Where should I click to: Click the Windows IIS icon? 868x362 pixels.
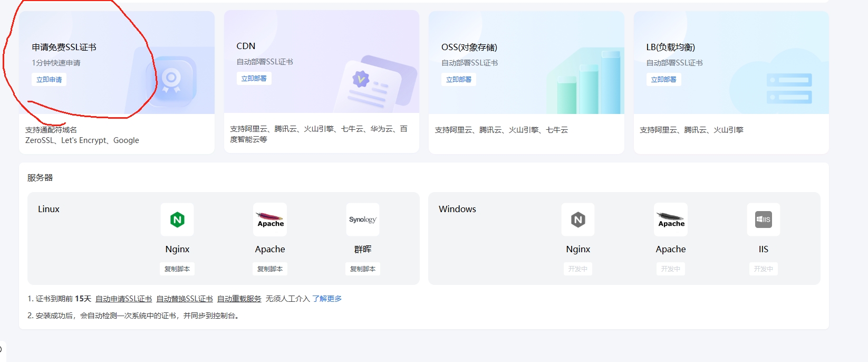(x=764, y=220)
